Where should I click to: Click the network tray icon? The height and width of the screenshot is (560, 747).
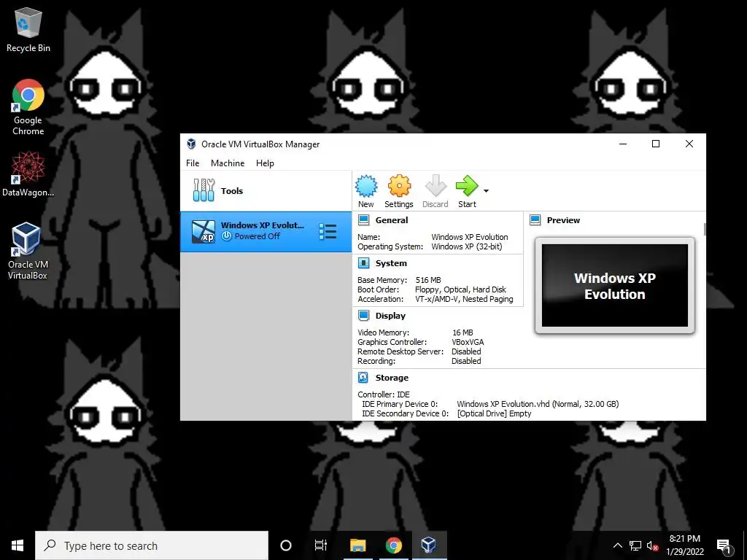click(x=635, y=545)
